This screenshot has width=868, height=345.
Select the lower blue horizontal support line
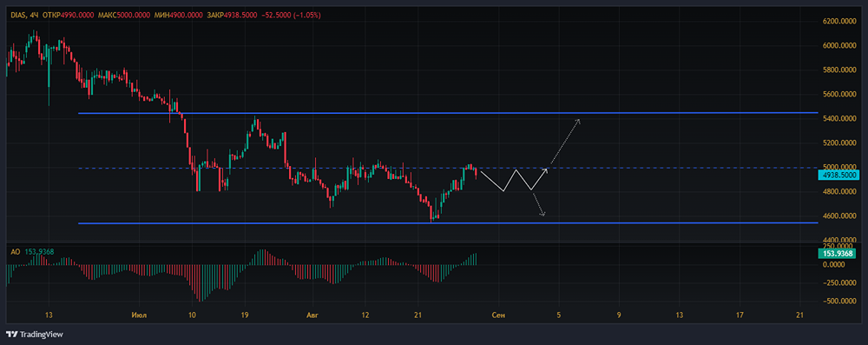(448, 223)
